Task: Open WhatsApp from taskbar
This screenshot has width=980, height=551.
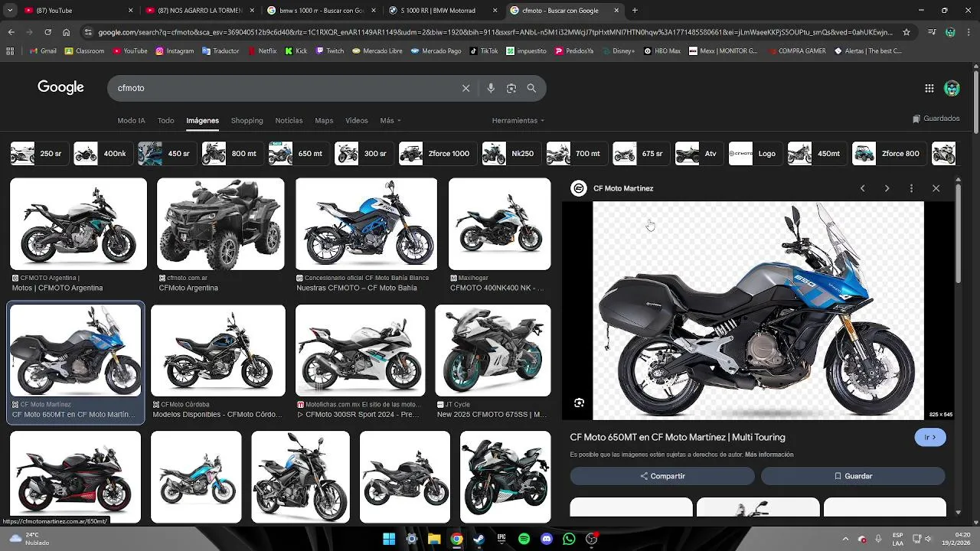Action: [x=569, y=539]
